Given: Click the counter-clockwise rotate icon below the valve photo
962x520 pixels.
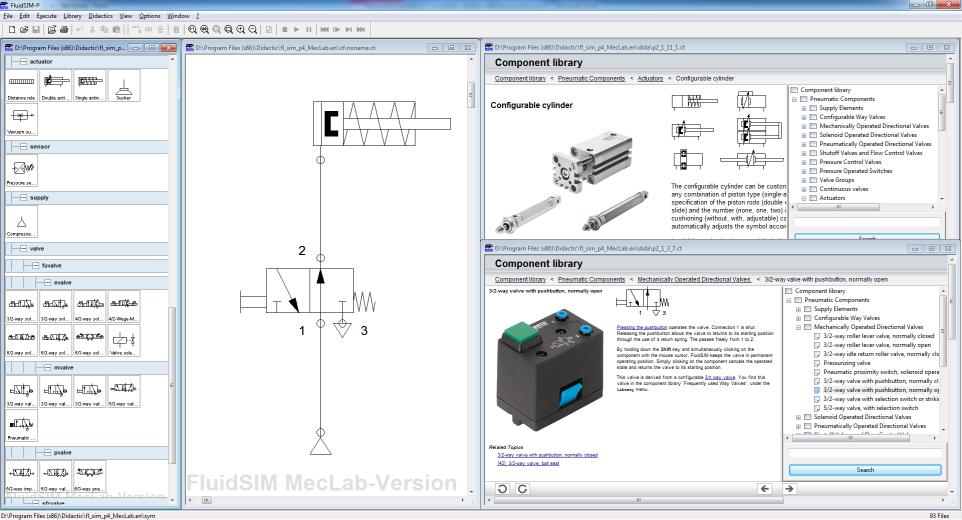Looking at the screenshot, I should click(x=502, y=489).
